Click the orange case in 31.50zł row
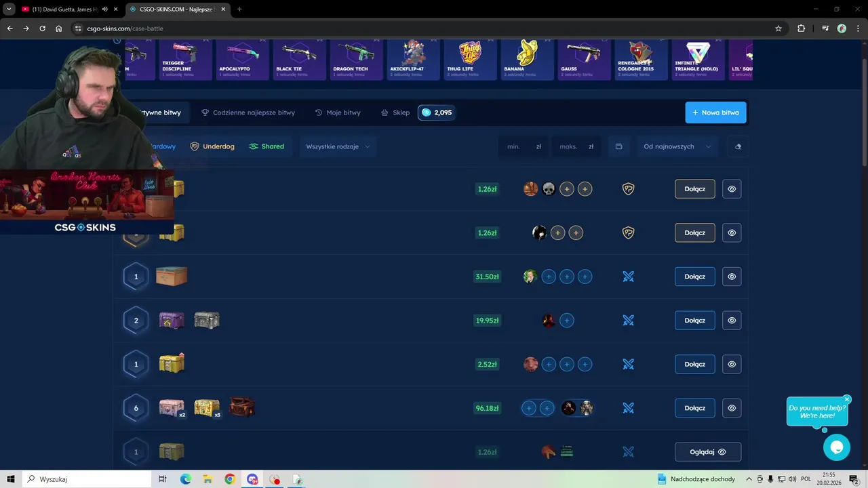The image size is (868, 488). pyautogui.click(x=172, y=276)
